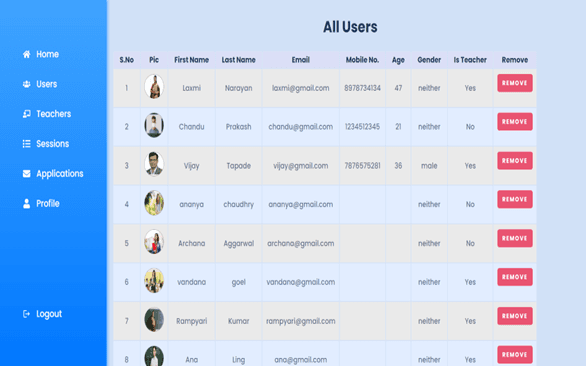Click the Sessions list icon

tap(27, 144)
